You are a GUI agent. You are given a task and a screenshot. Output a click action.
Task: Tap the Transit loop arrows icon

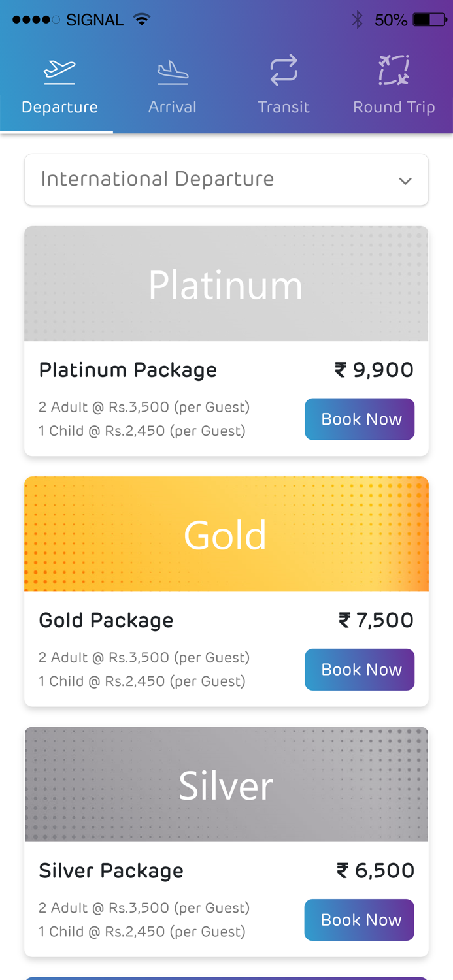pyautogui.click(x=284, y=71)
